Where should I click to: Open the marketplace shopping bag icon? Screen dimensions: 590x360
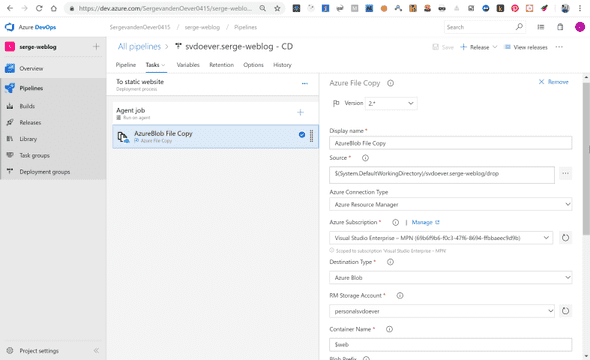pos(560,27)
